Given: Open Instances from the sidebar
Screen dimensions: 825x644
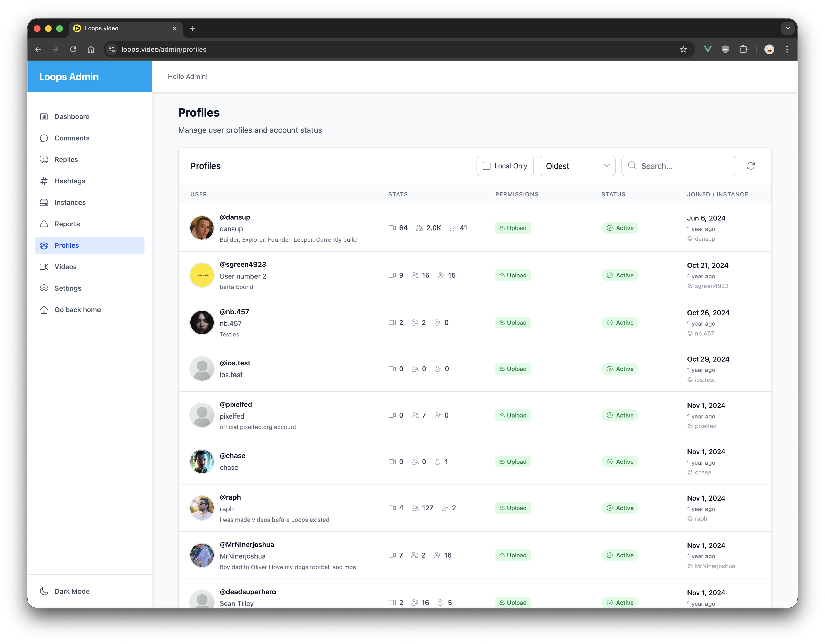Looking at the screenshot, I should (x=70, y=203).
